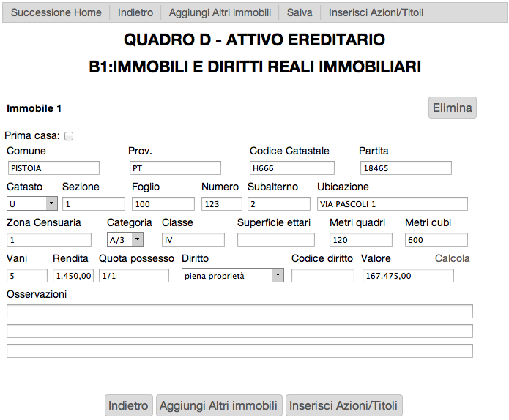509x420 pixels.
Task: Choose Aggiungi Altri immobili in top menu
Action: (220, 13)
